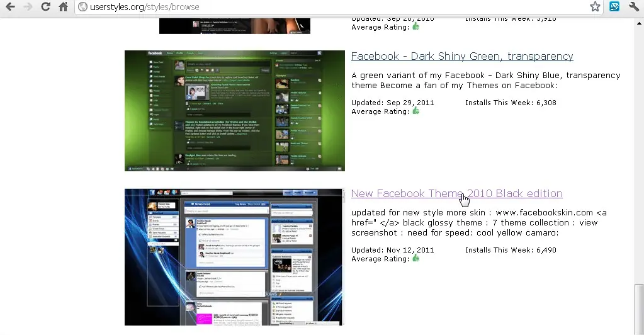Image resolution: width=644 pixels, height=335 pixels.
Task: Open the wrench settings menu
Action: click(634, 6)
